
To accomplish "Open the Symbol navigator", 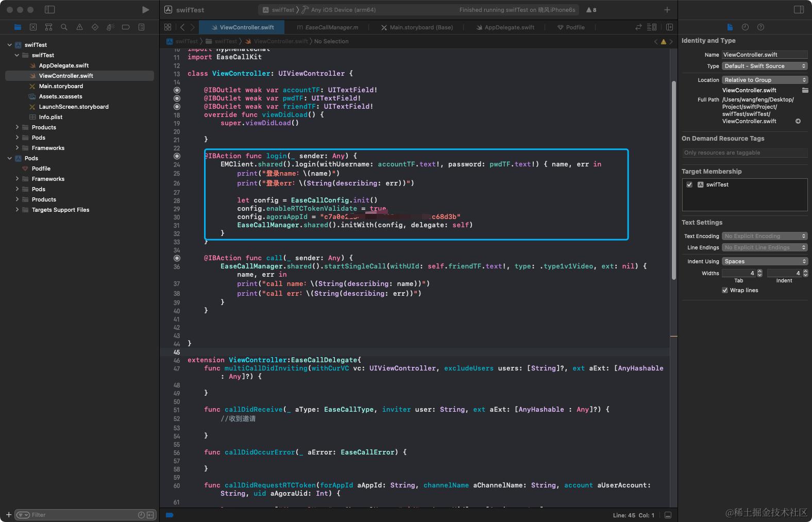I will tap(48, 27).
